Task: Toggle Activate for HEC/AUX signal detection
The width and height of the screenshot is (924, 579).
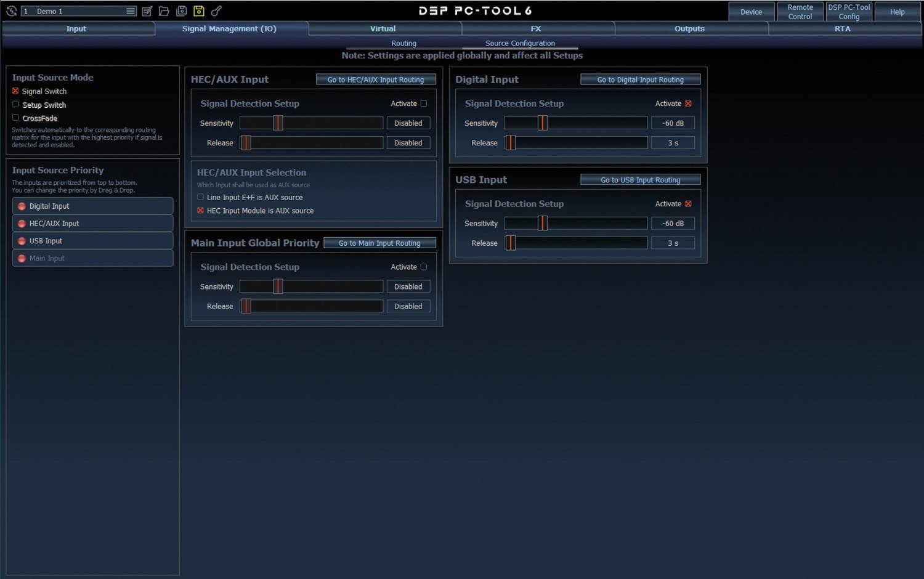Action: 424,103
